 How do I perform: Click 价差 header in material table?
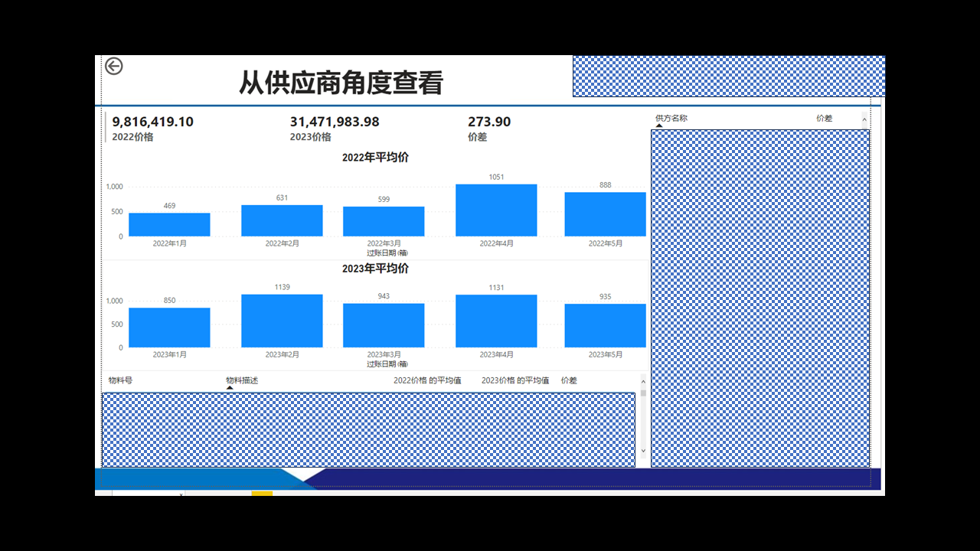(x=569, y=380)
